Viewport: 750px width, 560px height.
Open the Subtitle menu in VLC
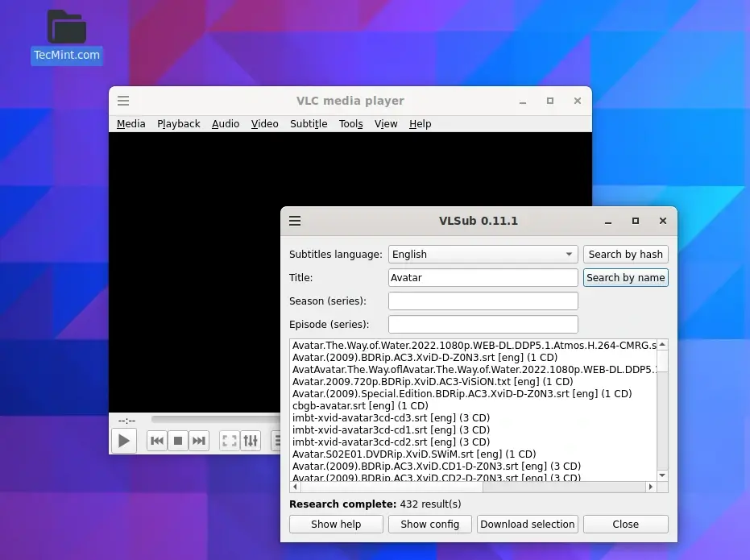coord(309,124)
